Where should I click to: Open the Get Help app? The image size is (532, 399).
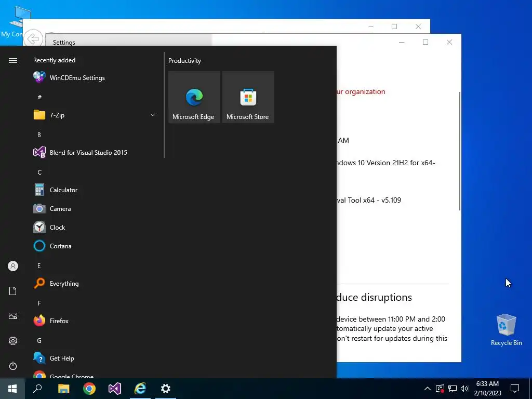[x=95, y=358]
